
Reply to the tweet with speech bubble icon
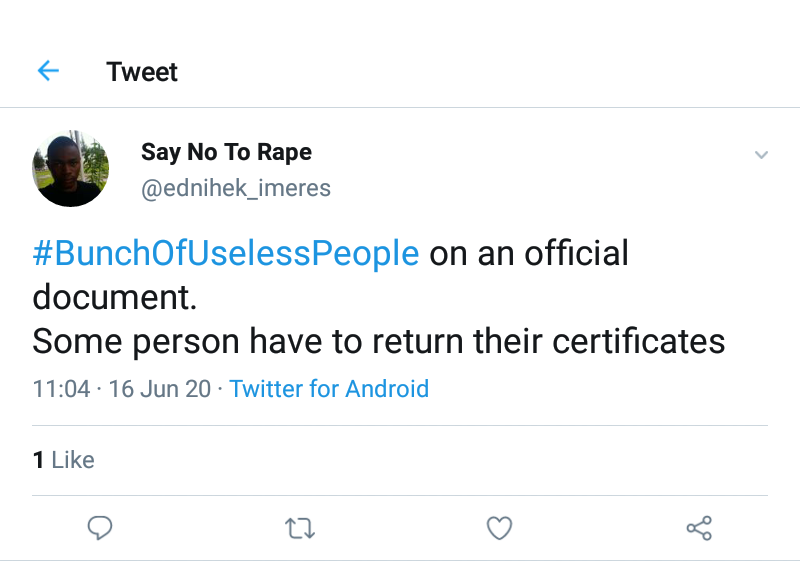[99, 528]
